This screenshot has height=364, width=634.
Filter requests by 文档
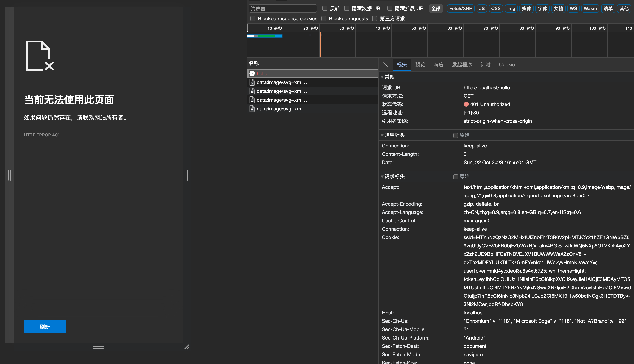click(x=558, y=9)
